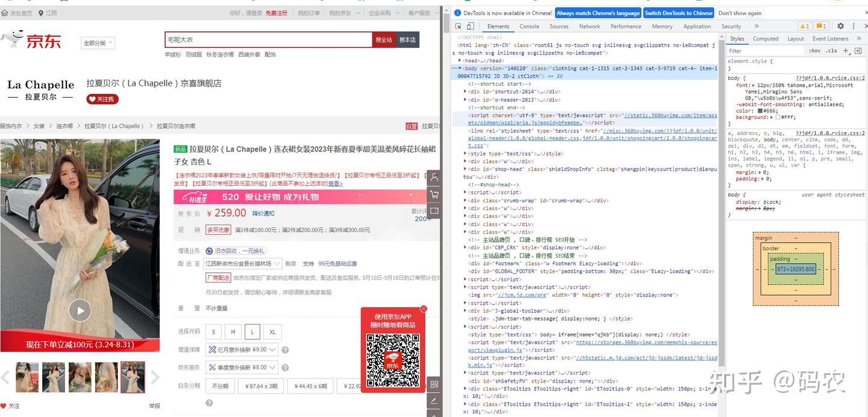This screenshot has width=868, height=417.
Task: Click help icon beside 仨月意外换新
Action: click(285, 350)
